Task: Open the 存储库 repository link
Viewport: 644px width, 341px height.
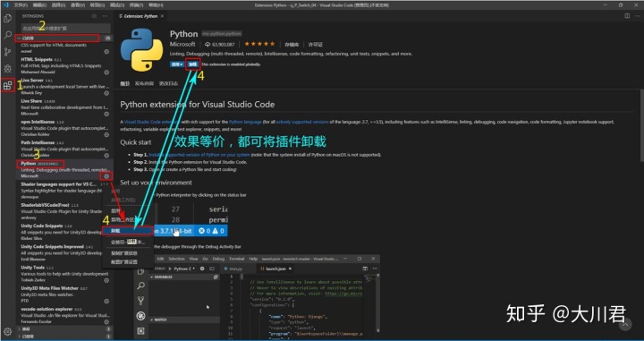Action: tap(292, 45)
